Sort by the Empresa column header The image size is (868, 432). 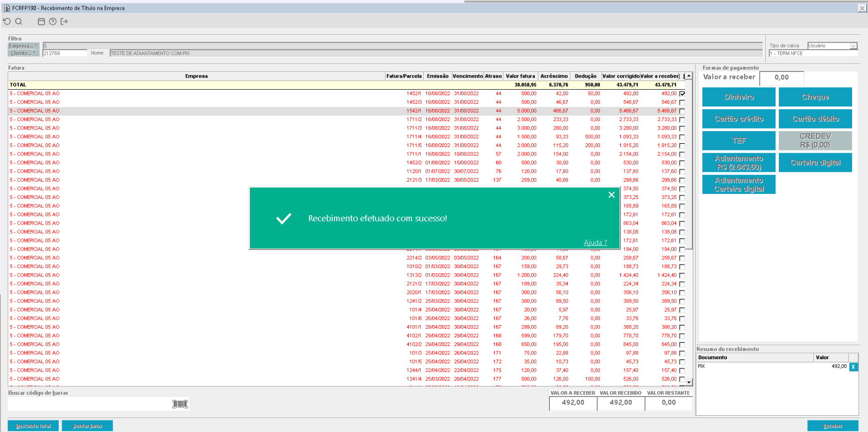pyautogui.click(x=196, y=76)
